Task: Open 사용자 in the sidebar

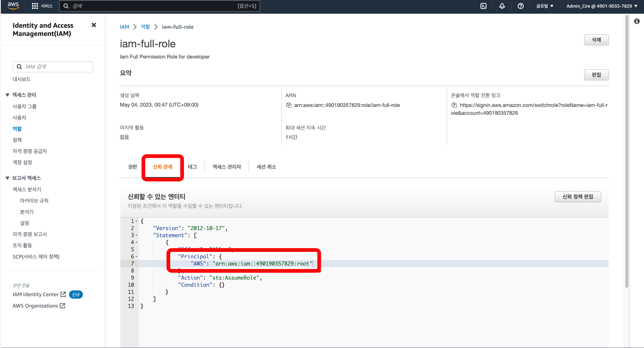Action: pyautogui.click(x=19, y=118)
